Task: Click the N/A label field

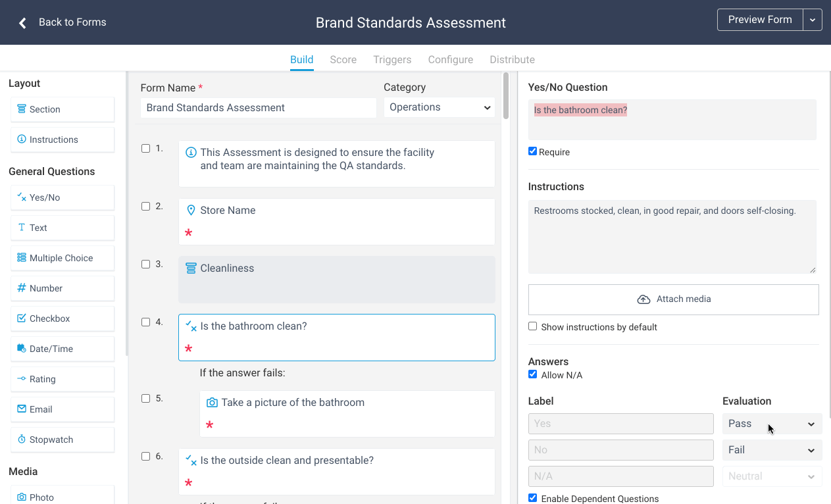Action: click(621, 476)
